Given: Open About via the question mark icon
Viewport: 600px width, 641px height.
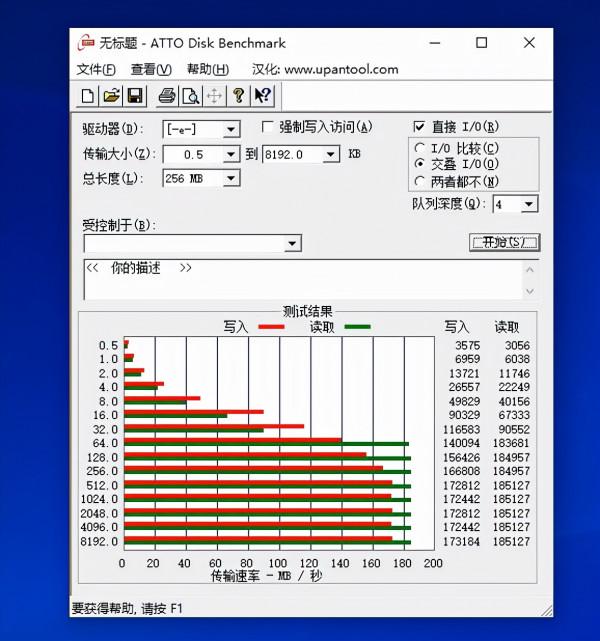Looking at the screenshot, I should (238, 96).
